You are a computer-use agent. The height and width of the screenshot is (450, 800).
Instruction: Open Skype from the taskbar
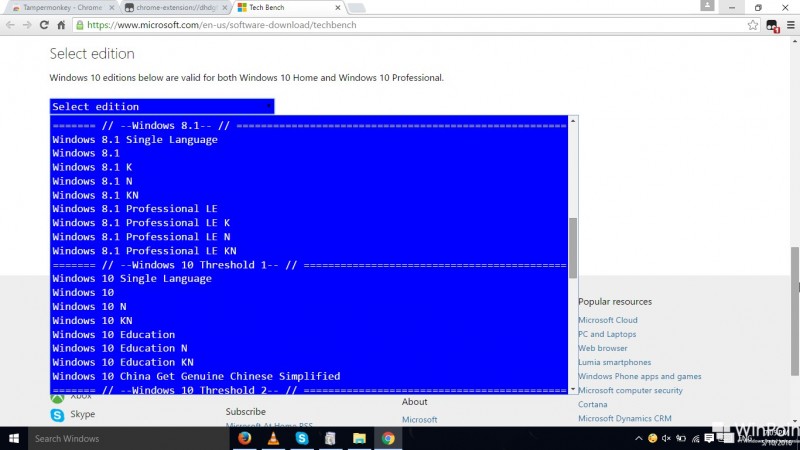click(x=302, y=438)
